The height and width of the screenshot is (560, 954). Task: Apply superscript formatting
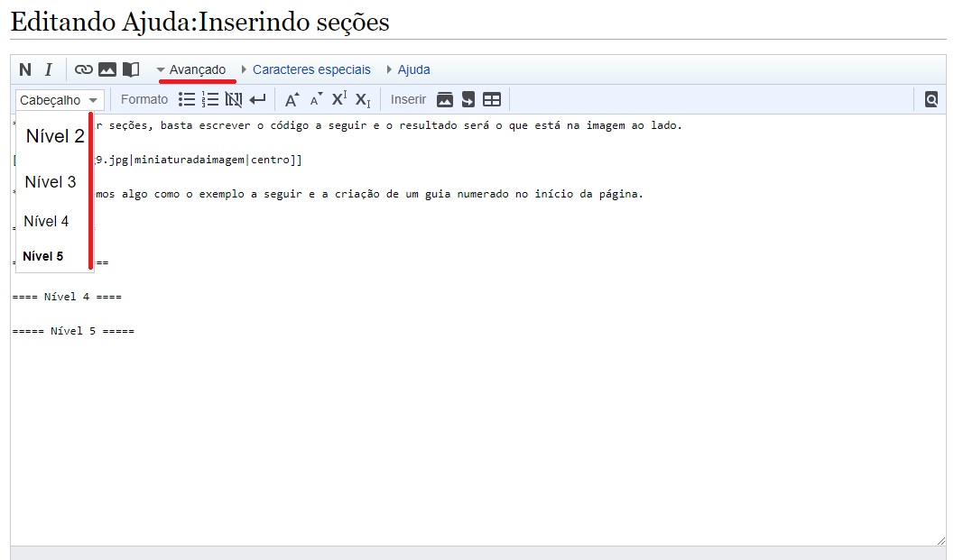click(x=339, y=99)
